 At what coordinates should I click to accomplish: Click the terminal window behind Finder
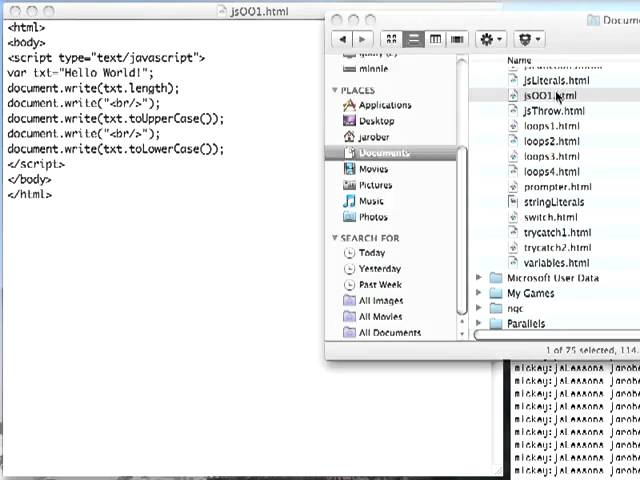click(x=576, y=418)
